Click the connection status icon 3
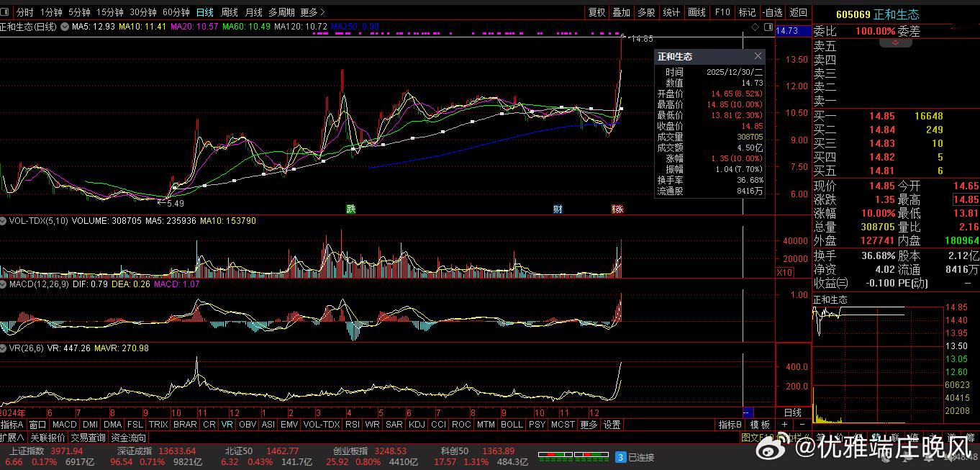Image resolution: width=980 pixels, height=470 pixels. tap(620, 457)
